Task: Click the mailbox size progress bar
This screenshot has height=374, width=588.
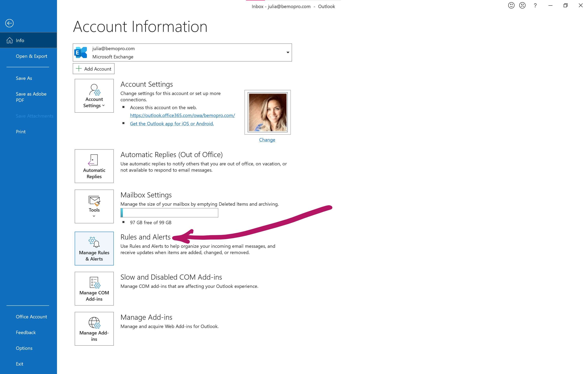Action: pyautogui.click(x=169, y=213)
